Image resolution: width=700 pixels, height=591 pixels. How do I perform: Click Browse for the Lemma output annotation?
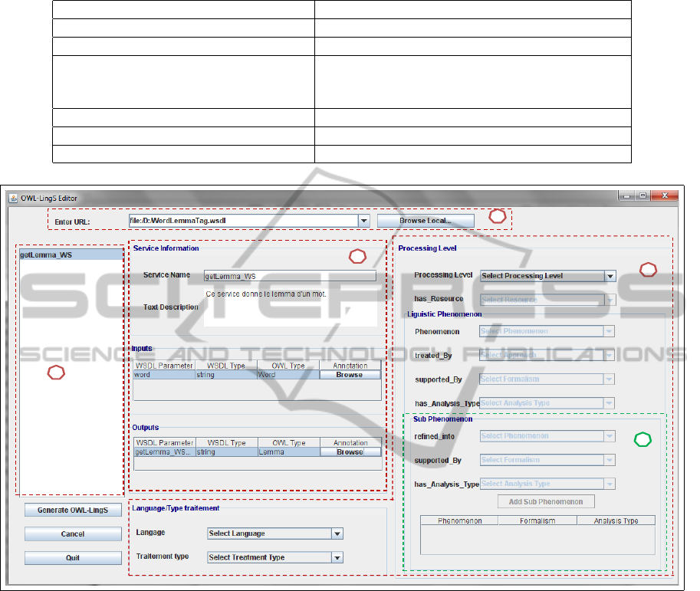point(349,452)
